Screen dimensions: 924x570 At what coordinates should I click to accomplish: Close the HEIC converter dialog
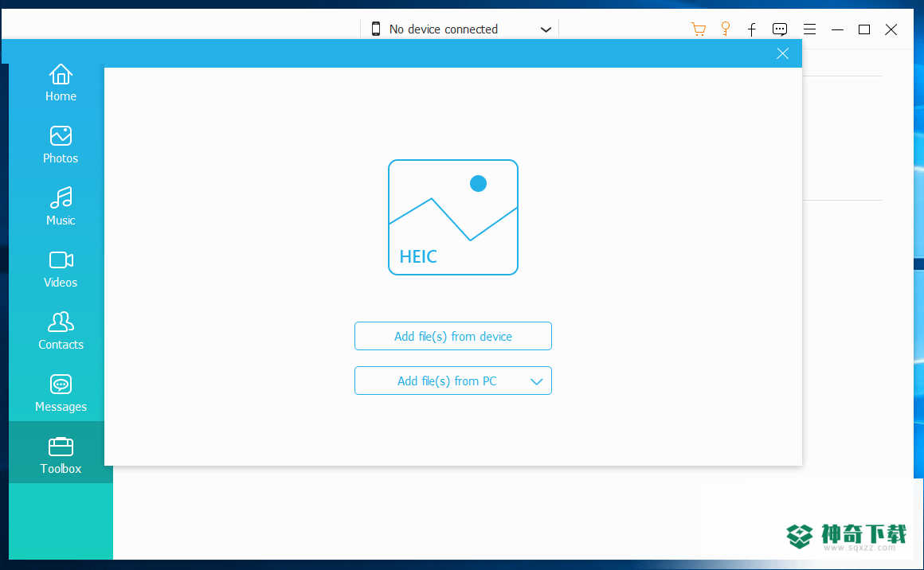(782, 53)
